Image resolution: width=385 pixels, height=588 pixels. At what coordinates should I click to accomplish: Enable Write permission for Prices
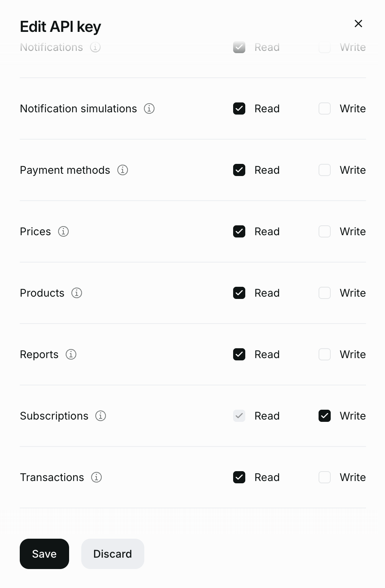[x=325, y=231]
